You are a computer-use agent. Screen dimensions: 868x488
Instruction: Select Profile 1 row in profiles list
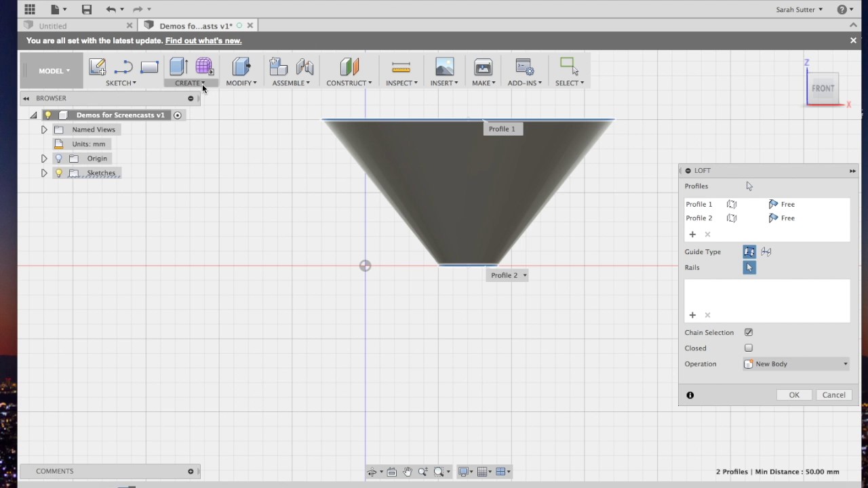pyautogui.click(x=767, y=204)
